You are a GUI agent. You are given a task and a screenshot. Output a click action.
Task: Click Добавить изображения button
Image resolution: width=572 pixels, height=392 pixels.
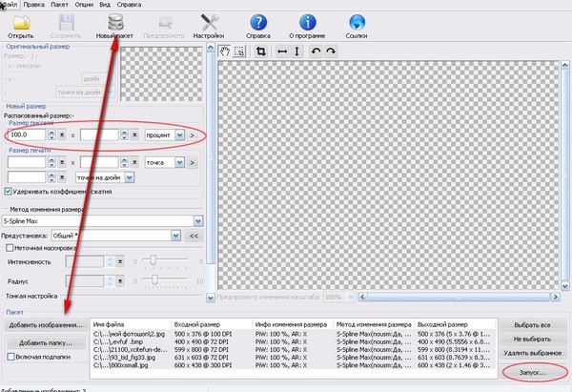pos(46,325)
